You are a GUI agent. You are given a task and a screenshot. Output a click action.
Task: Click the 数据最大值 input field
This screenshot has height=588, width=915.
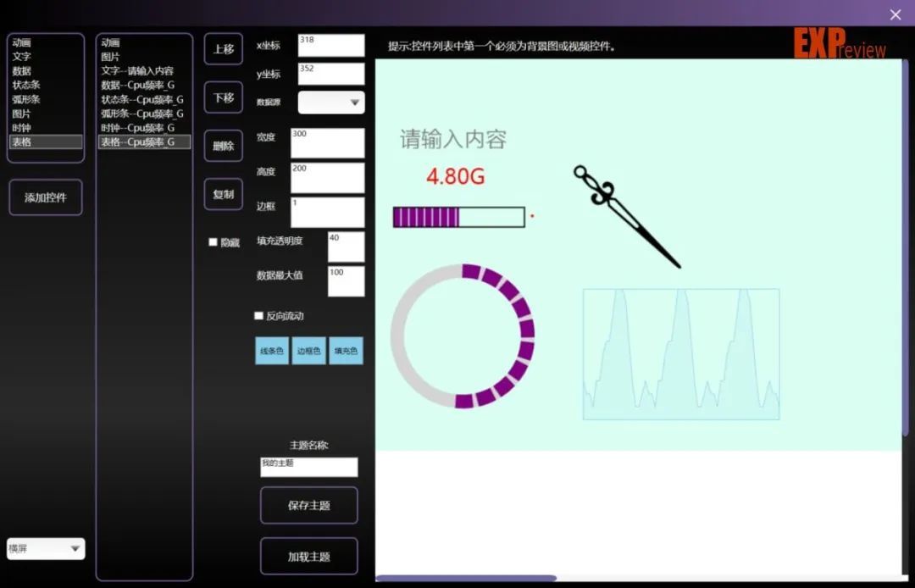pyautogui.click(x=346, y=281)
